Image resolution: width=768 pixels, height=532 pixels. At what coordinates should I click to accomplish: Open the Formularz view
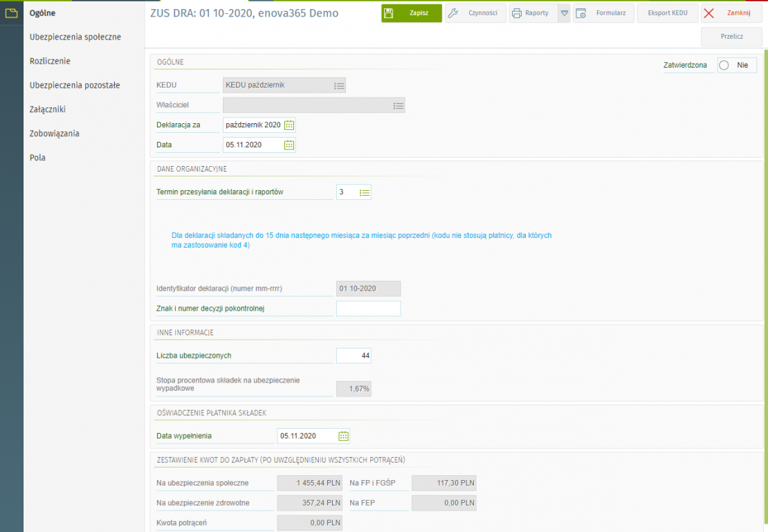603,13
